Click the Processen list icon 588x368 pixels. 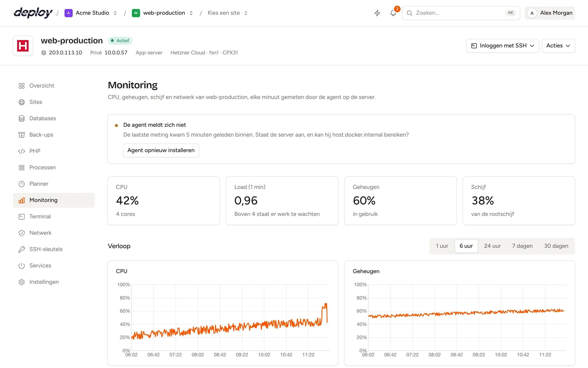[x=22, y=167]
